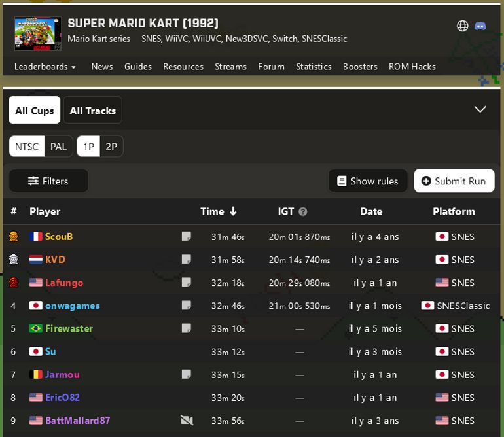The height and width of the screenshot is (437, 504).
Task: Open KVD's player profile
Action: [55, 259]
